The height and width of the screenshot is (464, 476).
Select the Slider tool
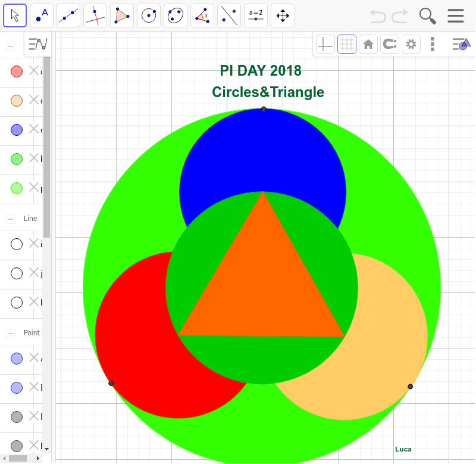(255, 15)
